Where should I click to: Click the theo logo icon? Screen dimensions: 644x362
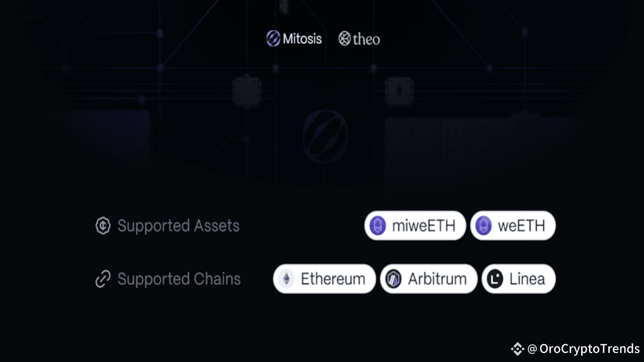(344, 39)
